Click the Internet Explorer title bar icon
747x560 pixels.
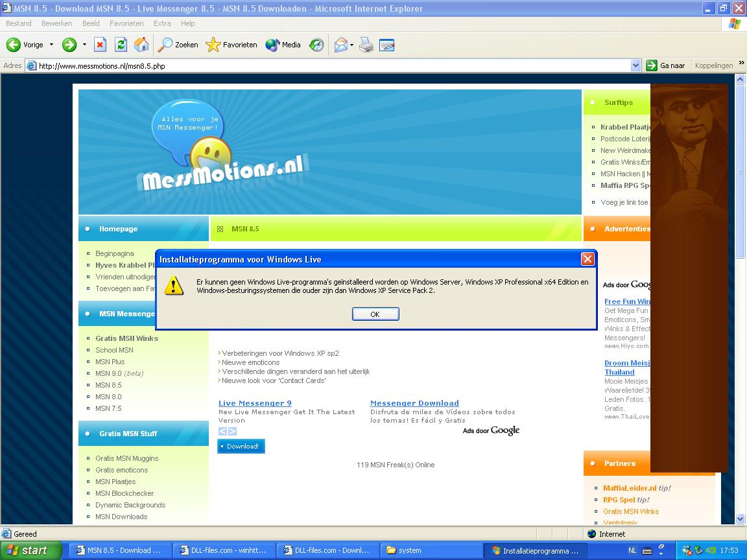tap(6, 8)
